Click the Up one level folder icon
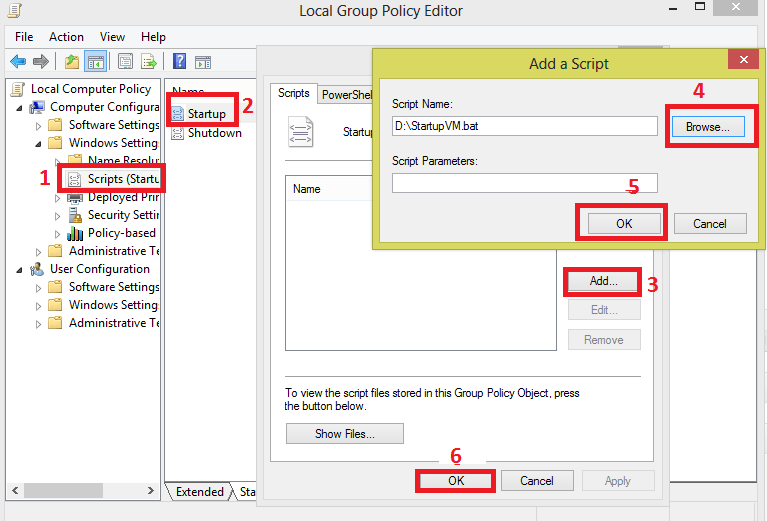 (x=72, y=61)
